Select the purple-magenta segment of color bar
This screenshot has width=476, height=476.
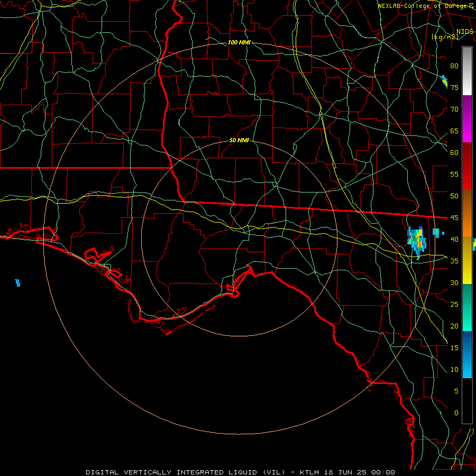(467, 119)
